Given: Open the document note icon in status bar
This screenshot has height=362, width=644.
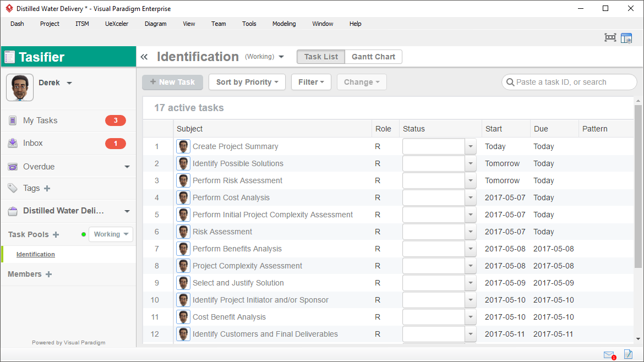Looking at the screenshot, I should (628, 354).
